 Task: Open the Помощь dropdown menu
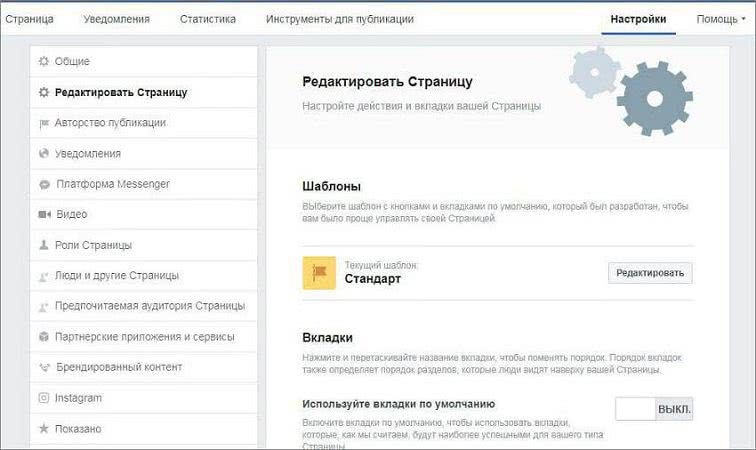click(720, 19)
